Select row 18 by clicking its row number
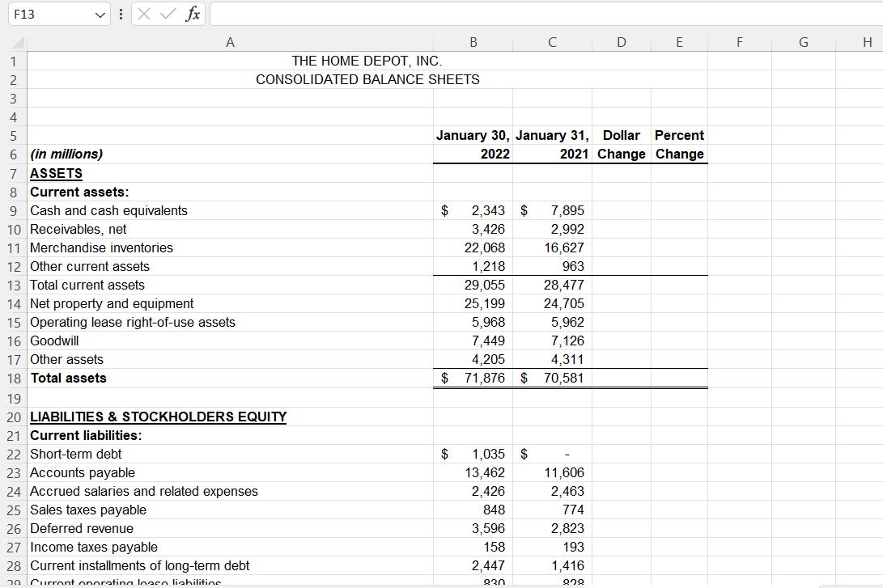 pos(13,378)
